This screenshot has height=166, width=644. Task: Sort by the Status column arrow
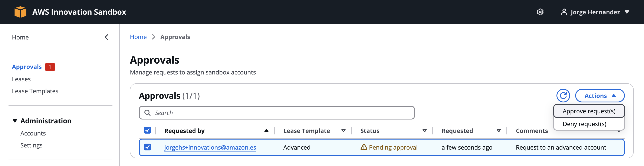(x=424, y=131)
